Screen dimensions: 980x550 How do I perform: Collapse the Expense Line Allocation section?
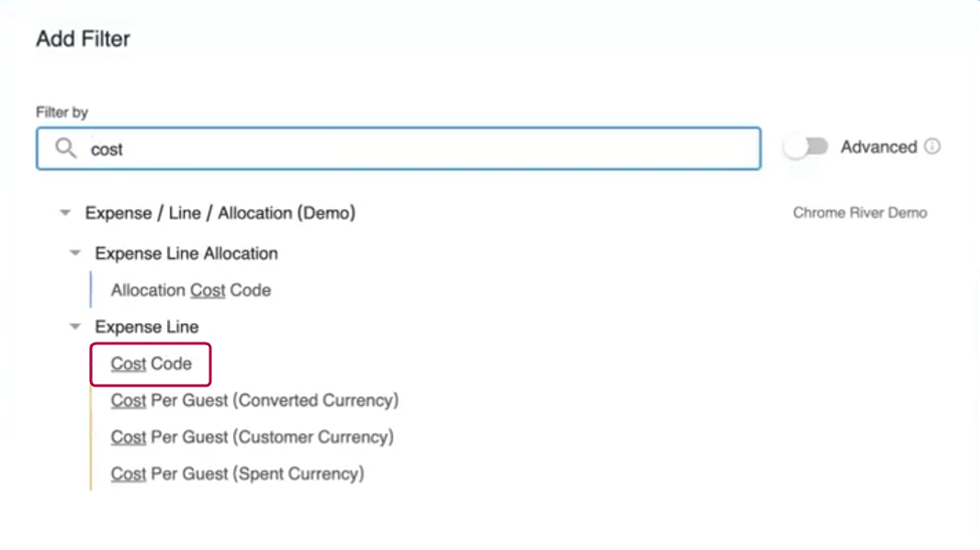coord(75,253)
